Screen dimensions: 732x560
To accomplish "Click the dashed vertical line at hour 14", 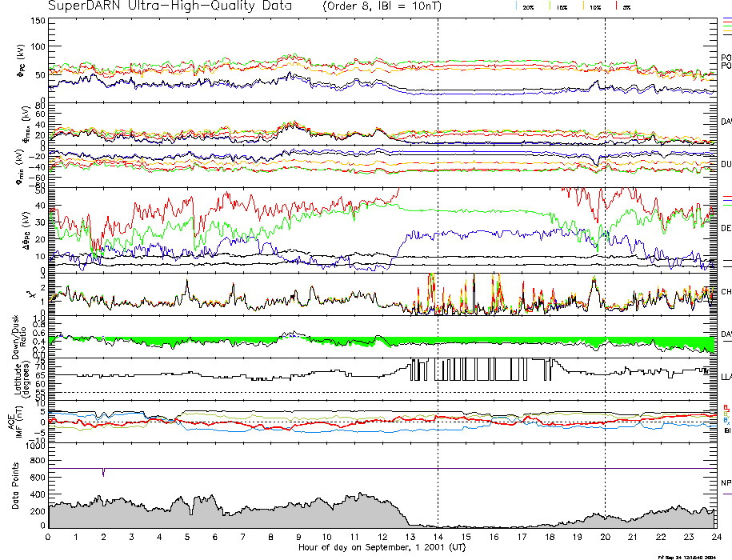I will point(438,240).
